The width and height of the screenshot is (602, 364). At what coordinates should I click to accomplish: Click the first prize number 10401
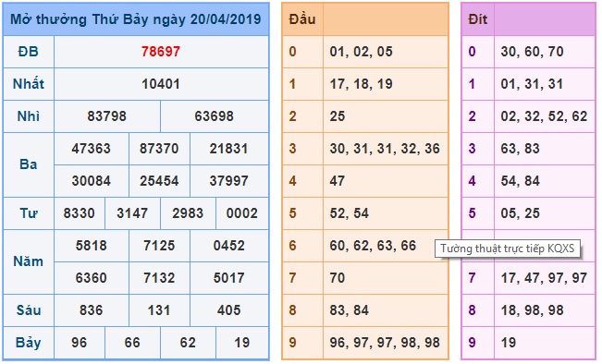point(161,84)
